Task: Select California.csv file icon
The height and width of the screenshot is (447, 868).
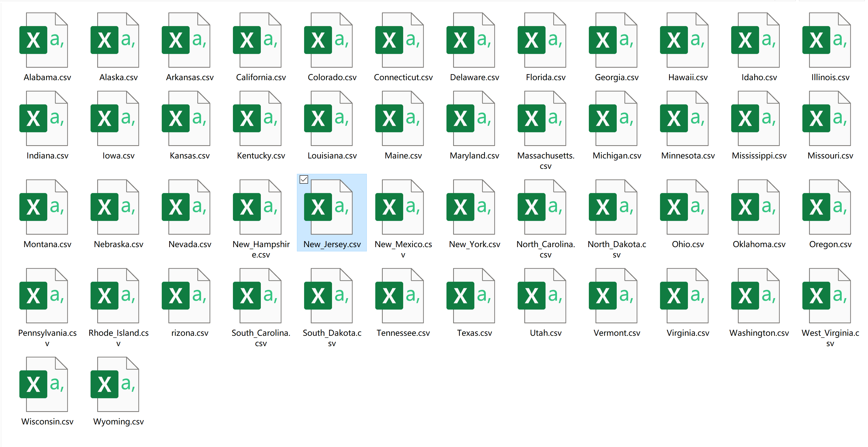Action: pos(257,40)
